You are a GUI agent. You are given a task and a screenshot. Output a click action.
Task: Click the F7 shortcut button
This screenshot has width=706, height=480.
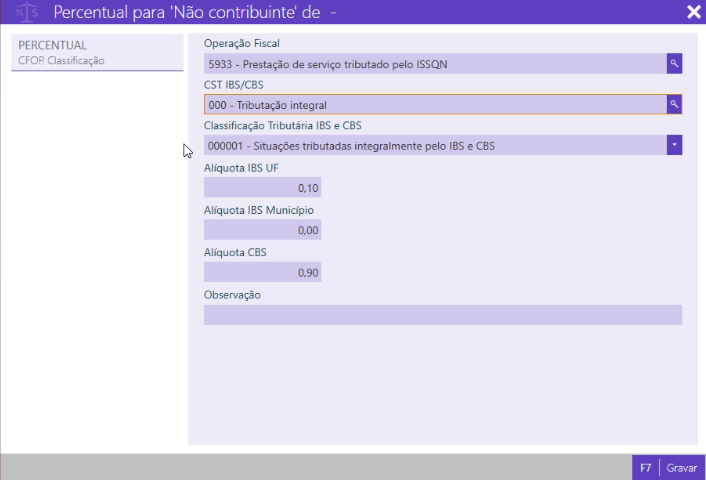pyautogui.click(x=646, y=467)
